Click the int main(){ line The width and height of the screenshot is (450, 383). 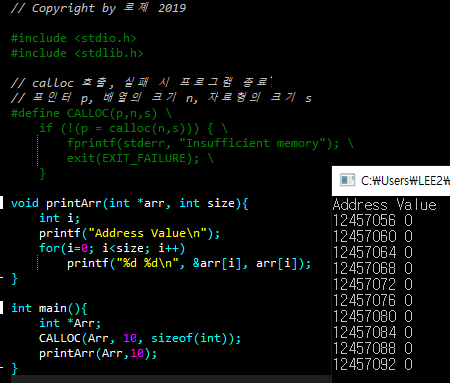coord(49,308)
